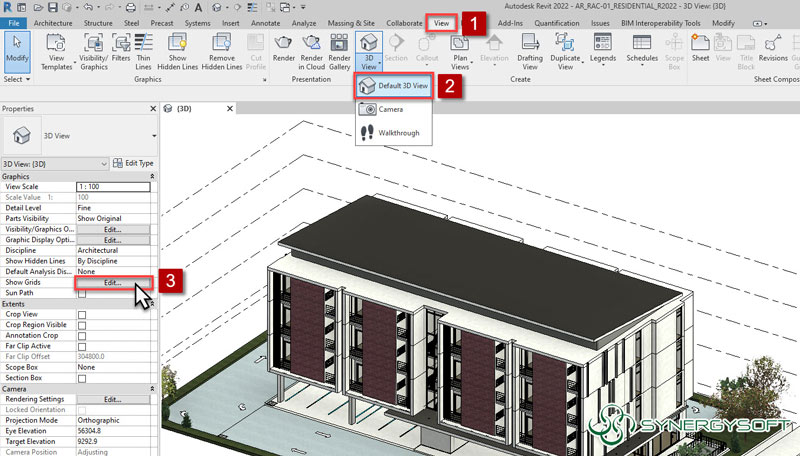800x456 pixels.
Task: Create a Drafting View
Action: (530, 52)
